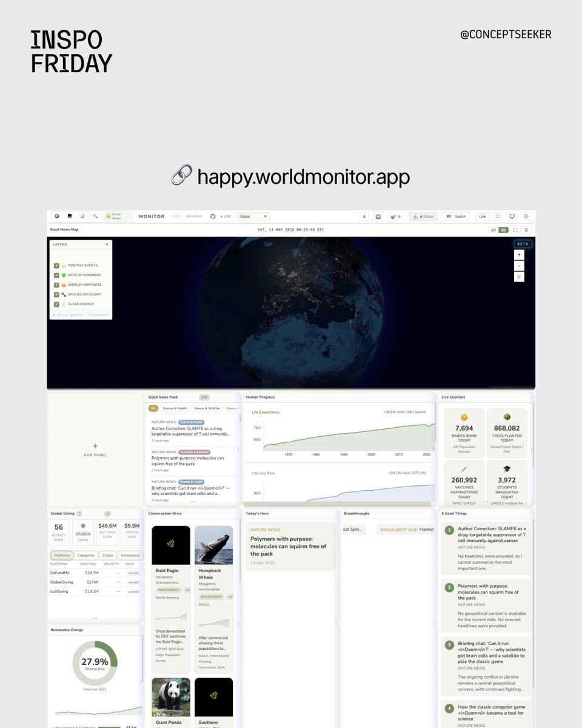Select the hammer tool icon in the top toolbar
The height and width of the screenshot is (728, 582).
tap(95, 216)
